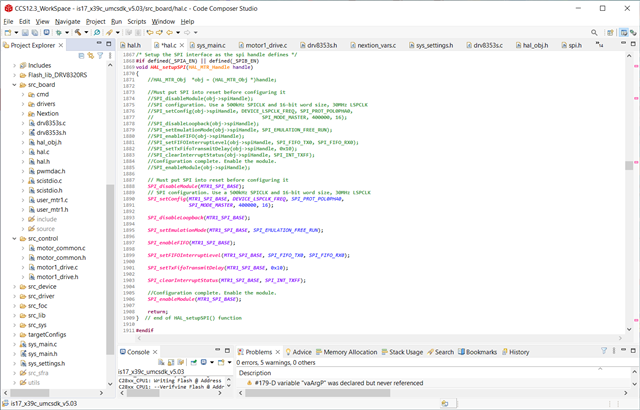Click the status bar icon at bottom
640x410 pixels.
pos(445,403)
